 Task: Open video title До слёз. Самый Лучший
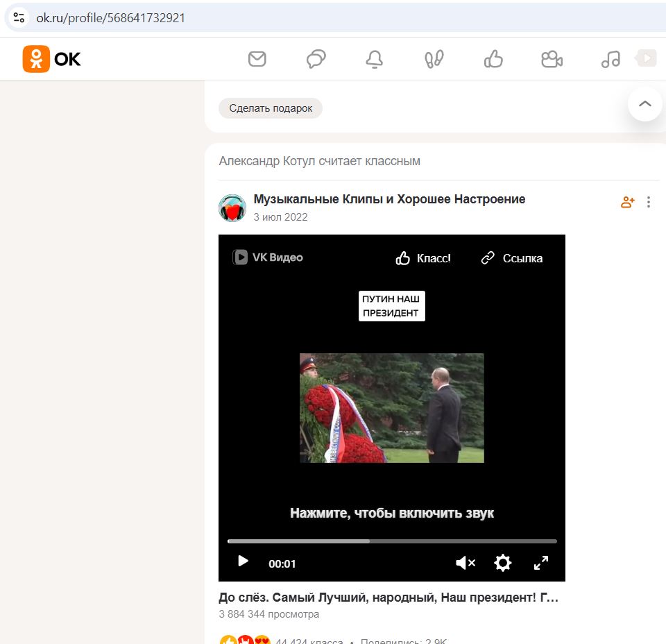click(388, 598)
